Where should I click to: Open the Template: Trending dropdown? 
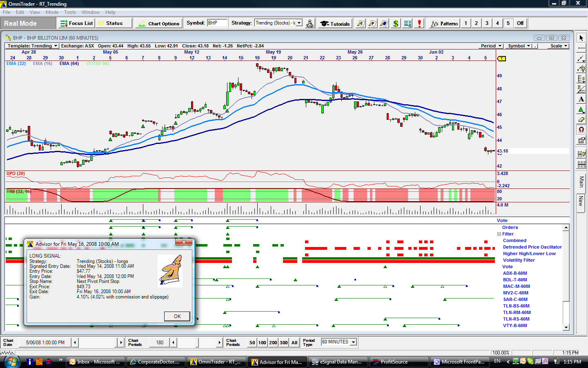33,46
